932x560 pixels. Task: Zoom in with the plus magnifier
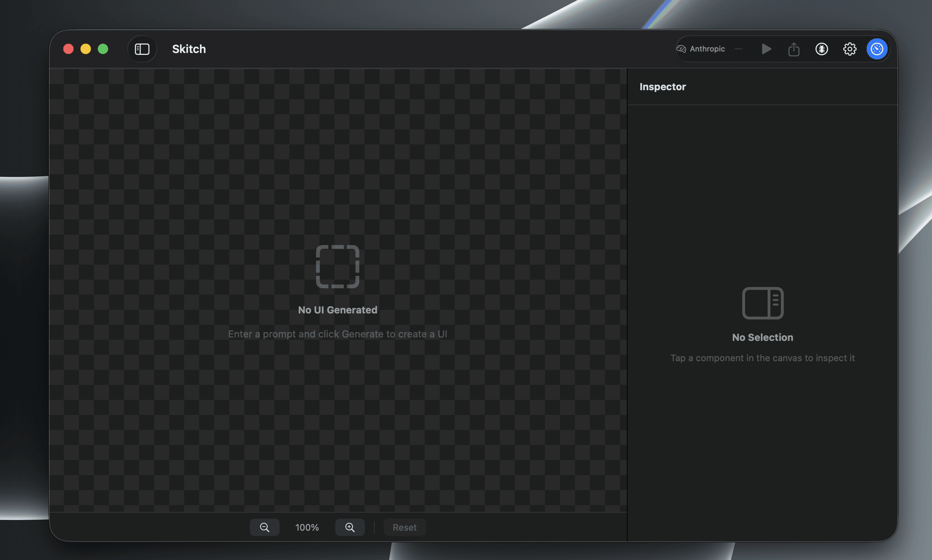[x=350, y=527]
